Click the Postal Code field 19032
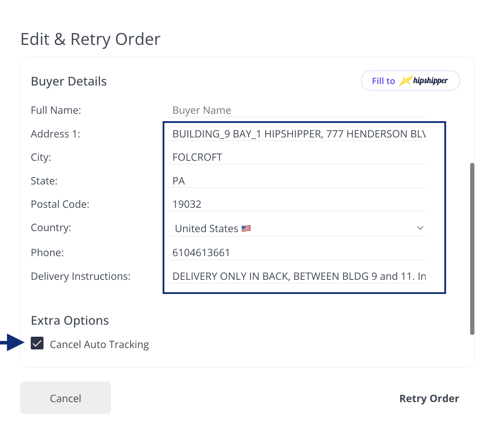Viewport: 497px width, 448px height. (x=296, y=204)
